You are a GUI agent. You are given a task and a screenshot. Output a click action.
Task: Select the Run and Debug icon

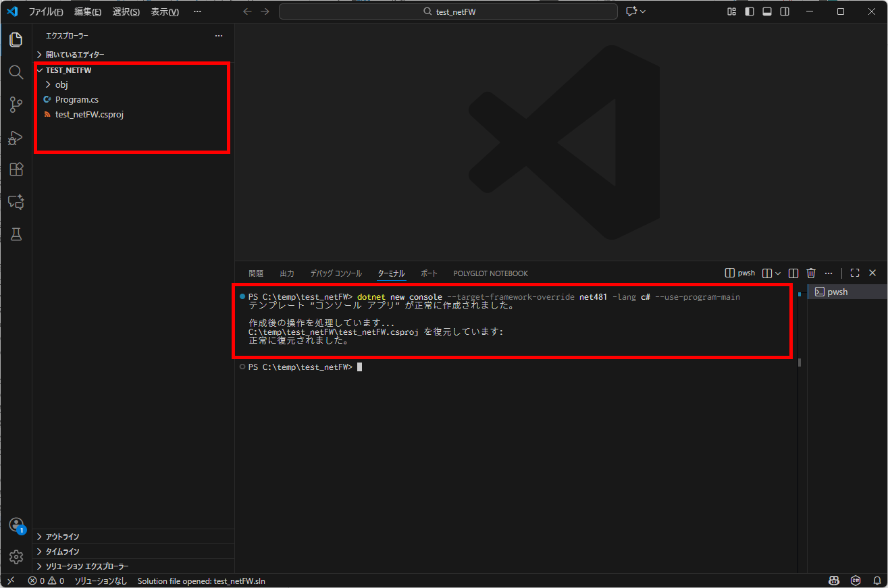coord(16,137)
